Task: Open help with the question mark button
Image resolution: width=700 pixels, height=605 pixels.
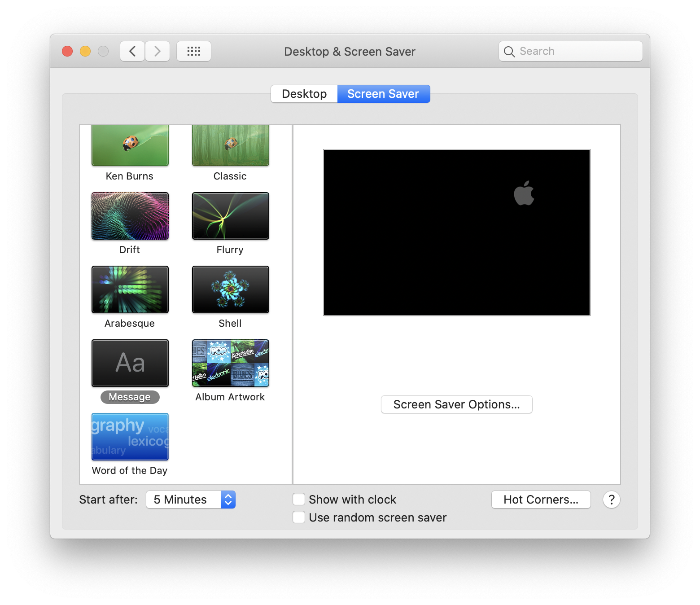Action: tap(612, 500)
